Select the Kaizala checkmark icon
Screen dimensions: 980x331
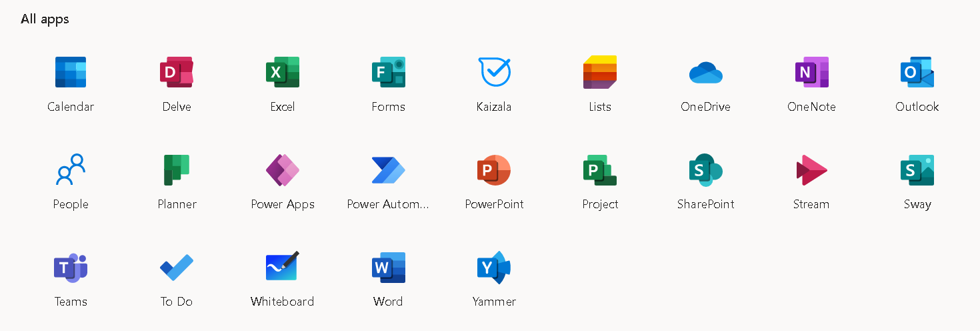494,72
